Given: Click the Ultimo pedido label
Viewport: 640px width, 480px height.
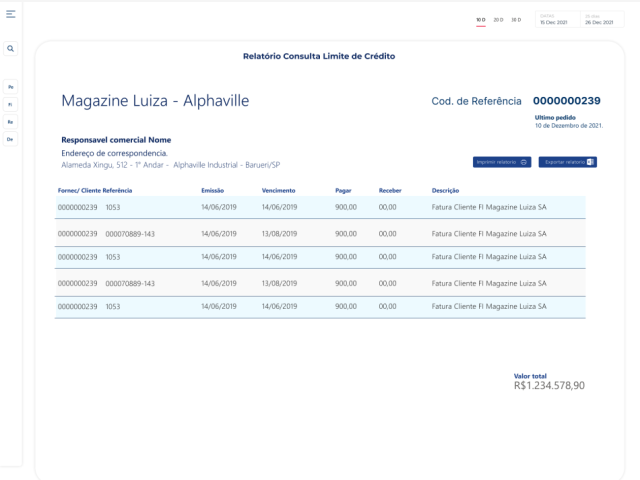Looking at the screenshot, I should (555, 118).
